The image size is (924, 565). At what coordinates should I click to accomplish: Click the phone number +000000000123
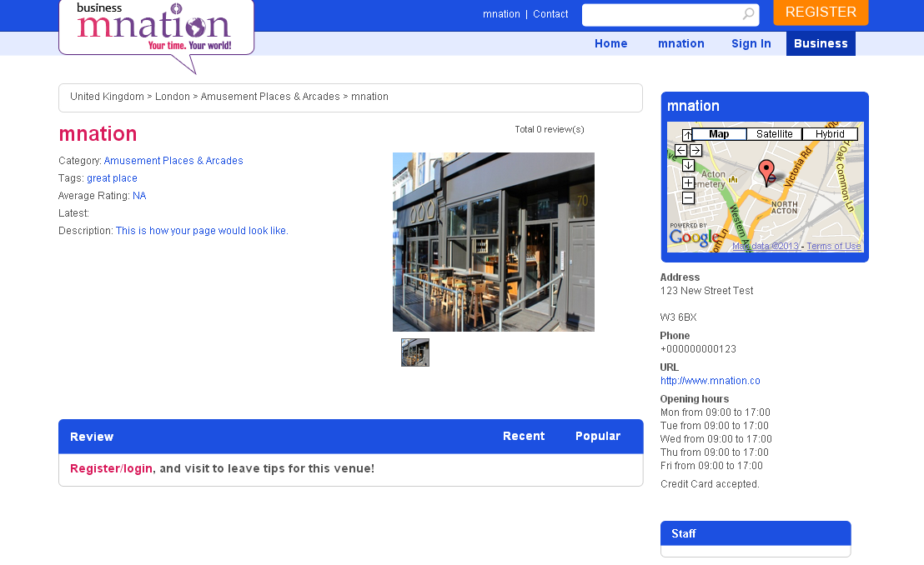pyautogui.click(x=698, y=349)
